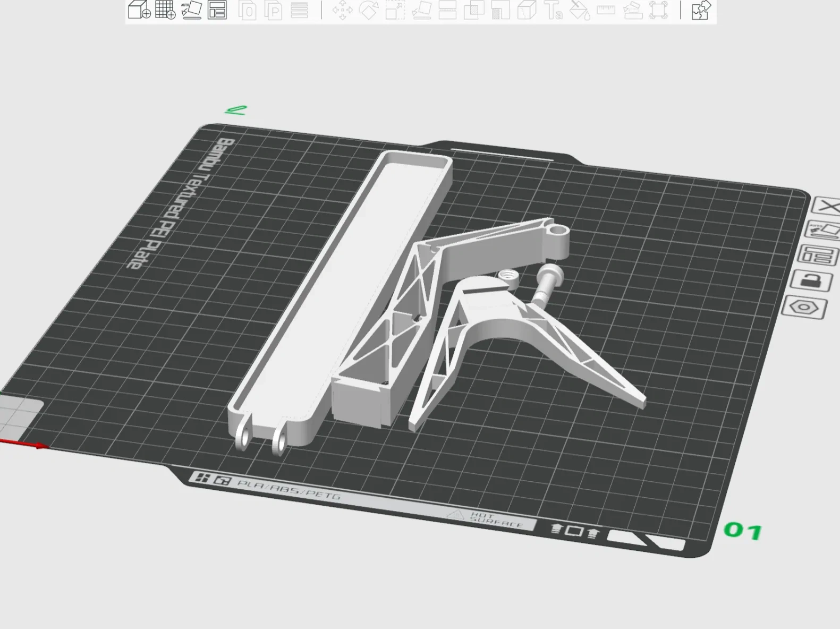Run Auto orient from the top toolbar
The width and height of the screenshot is (840, 630).
point(191,10)
